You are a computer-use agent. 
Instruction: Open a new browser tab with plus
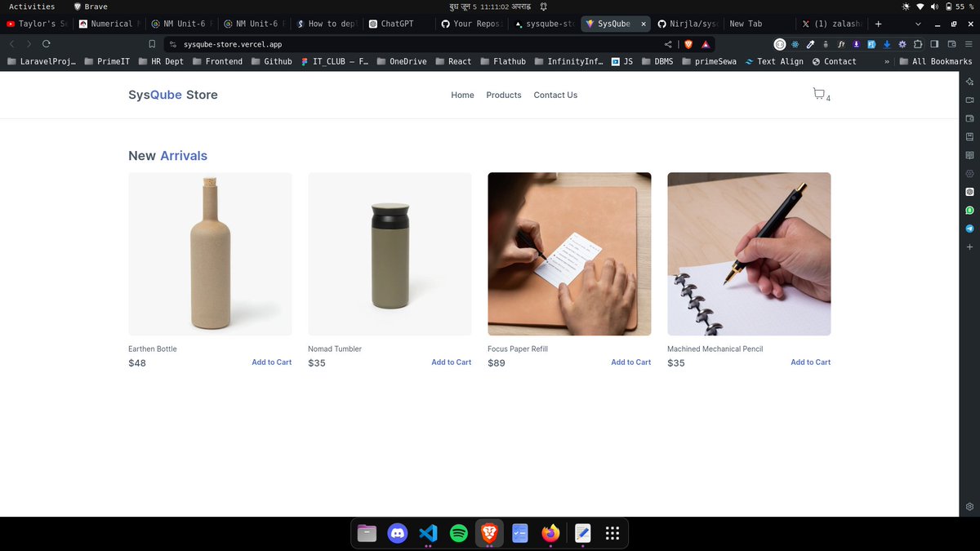point(879,24)
